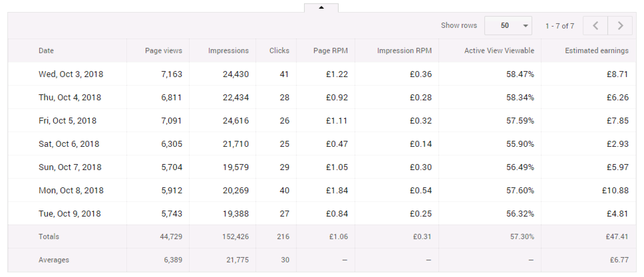Screen dimensions: 644x277
Task: Sort by the Impressions column header
Action: pyautogui.click(x=228, y=50)
